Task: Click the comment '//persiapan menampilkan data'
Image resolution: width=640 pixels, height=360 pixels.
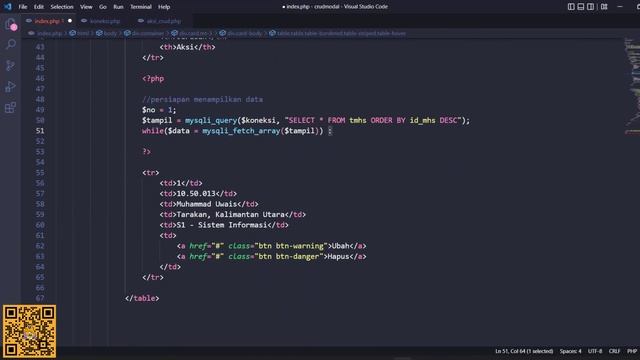Action: tap(202, 99)
